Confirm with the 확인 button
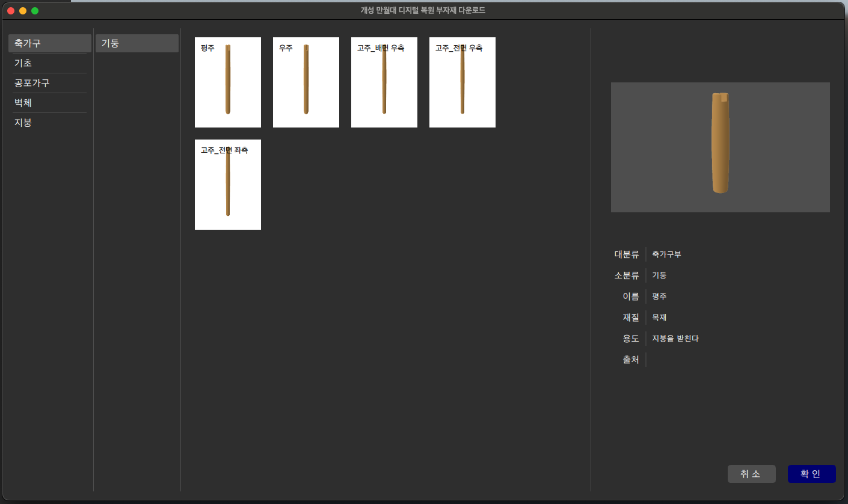This screenshot has height=504, width=848. 811,474
